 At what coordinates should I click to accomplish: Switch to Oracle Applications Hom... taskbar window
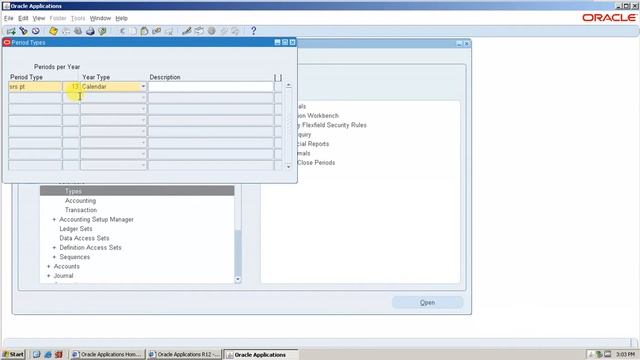[107, 354]
